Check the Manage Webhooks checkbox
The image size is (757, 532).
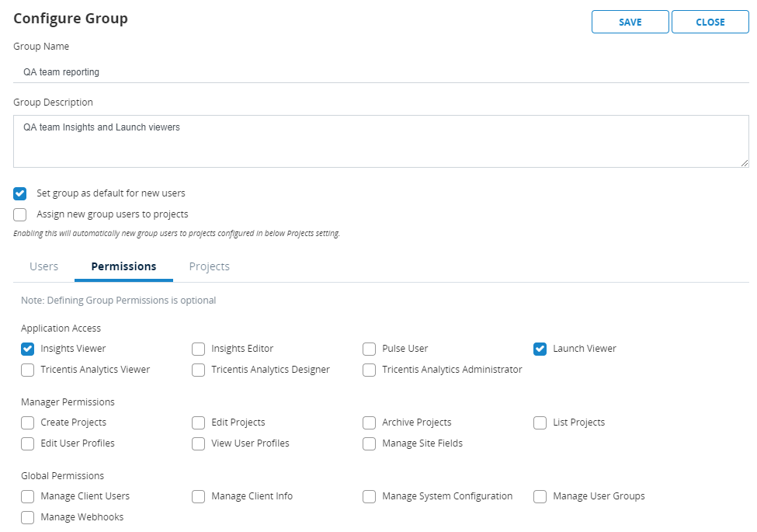point(28,517)
